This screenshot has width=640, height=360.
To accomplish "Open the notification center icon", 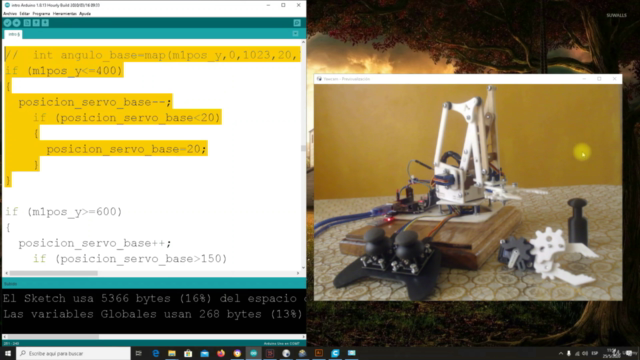I will [629, 353].
